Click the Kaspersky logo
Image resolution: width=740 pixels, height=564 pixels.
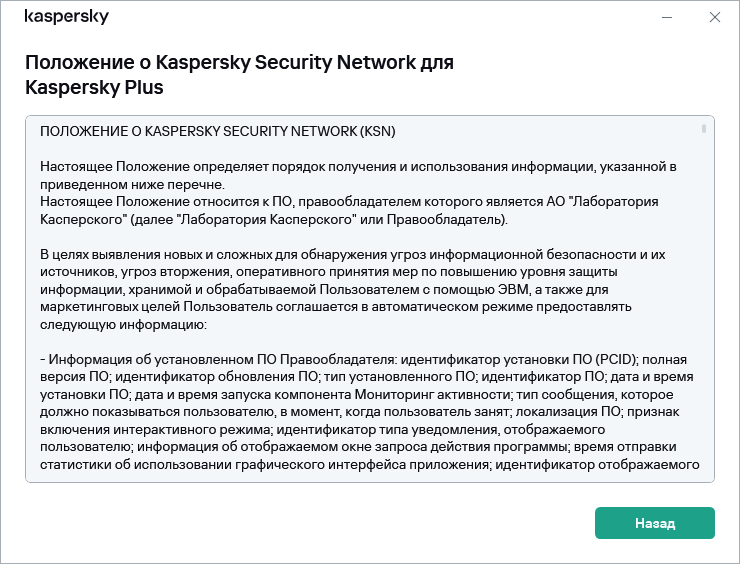(x=66, y=17)
